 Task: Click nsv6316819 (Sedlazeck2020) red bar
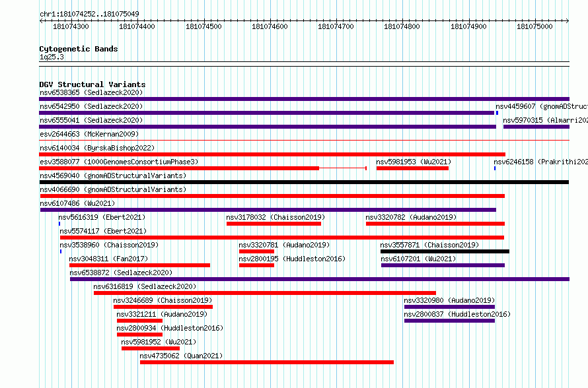tap(265, 293)
